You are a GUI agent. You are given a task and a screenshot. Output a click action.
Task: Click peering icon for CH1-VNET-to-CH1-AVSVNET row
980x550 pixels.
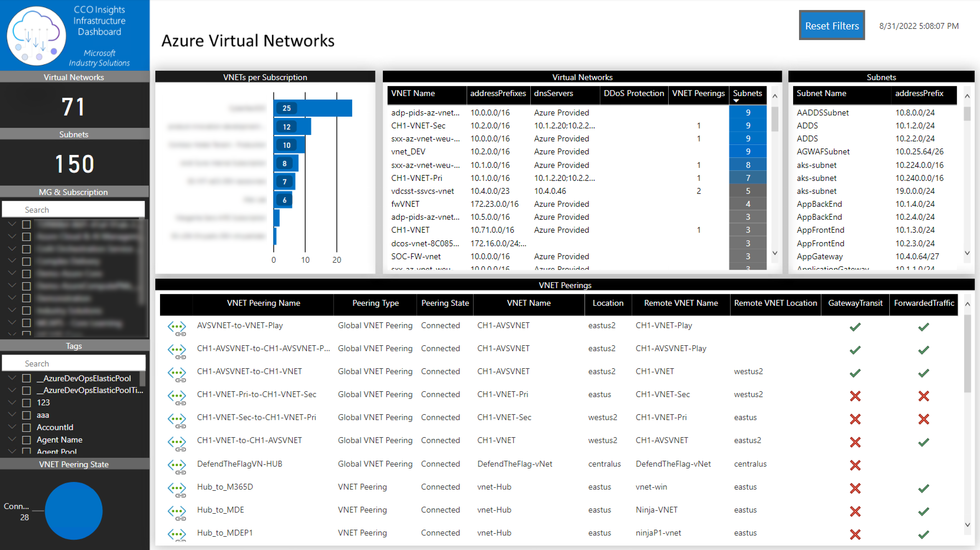point(177,443)
